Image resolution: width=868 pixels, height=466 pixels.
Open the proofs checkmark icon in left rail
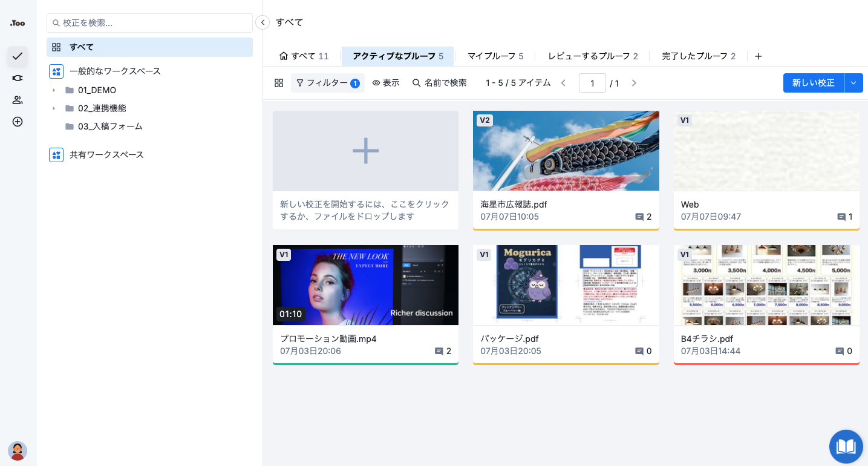pyautogui.click(x=18, y=56)
